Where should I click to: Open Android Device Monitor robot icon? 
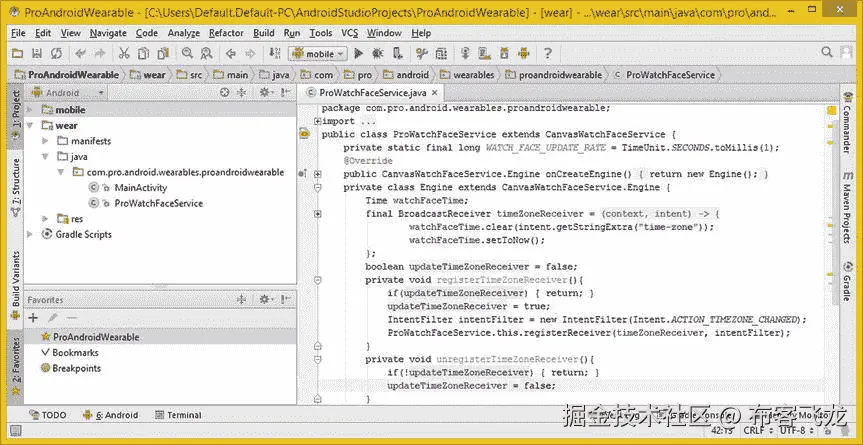click(523, 53)
